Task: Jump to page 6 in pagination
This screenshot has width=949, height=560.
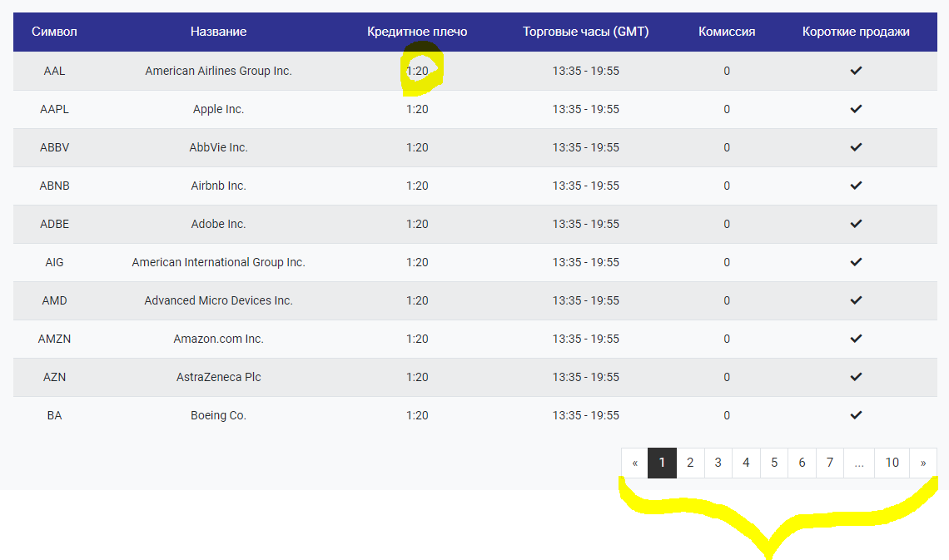Action: point(802,463)
